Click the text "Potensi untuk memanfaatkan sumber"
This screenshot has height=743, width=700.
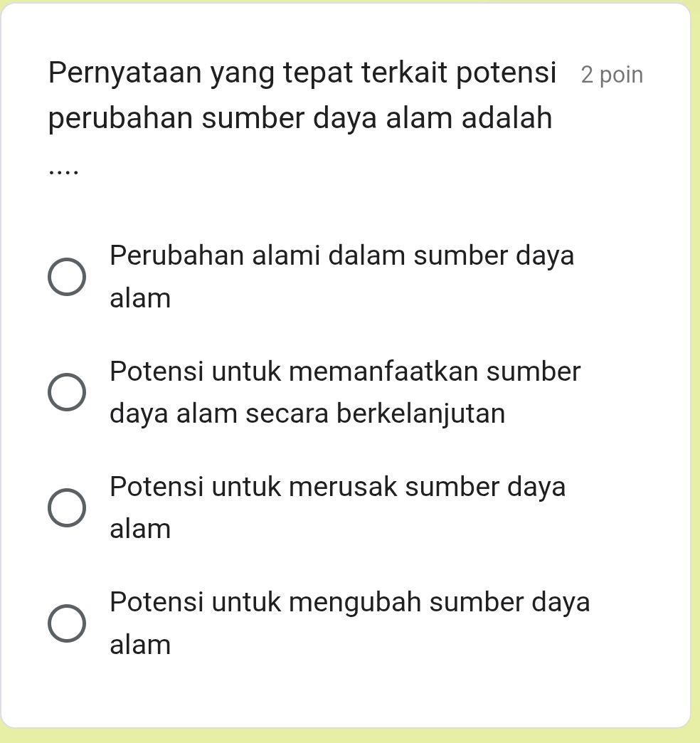click(344, 371)
